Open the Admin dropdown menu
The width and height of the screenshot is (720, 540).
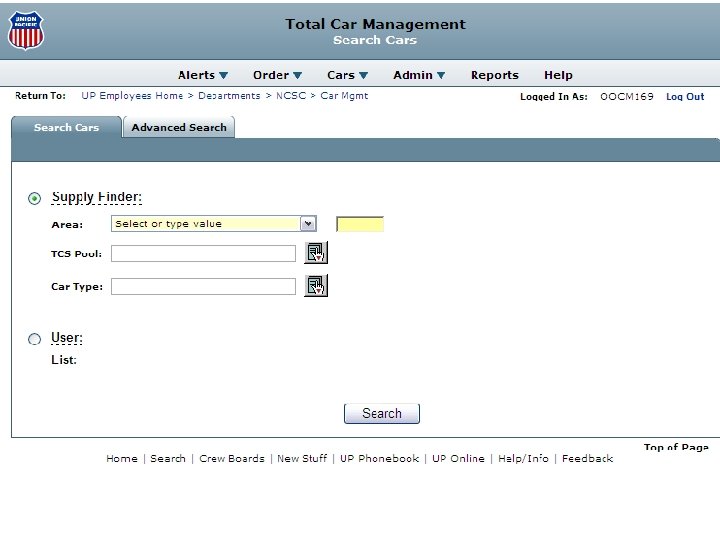coord(419,75)
